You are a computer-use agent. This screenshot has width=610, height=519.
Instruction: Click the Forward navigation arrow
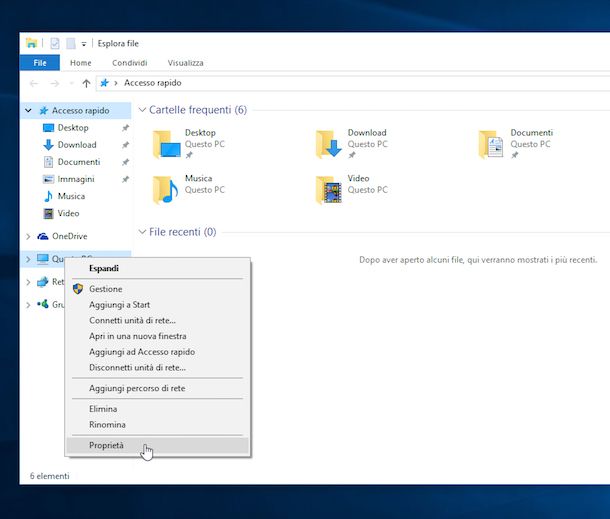[x=55, y=83]
